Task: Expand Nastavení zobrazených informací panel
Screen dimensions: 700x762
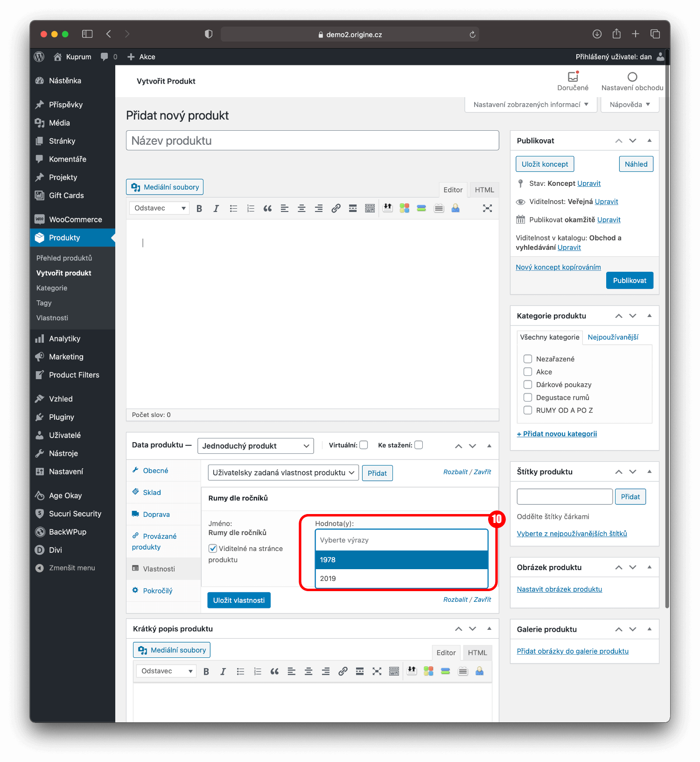Action: [531, 105]
